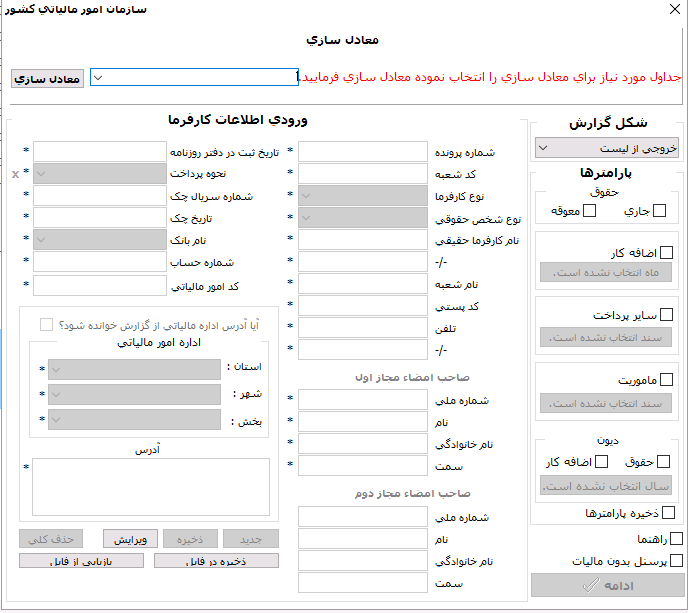Image resolution: width=688 pixels, height=613 pixels.
Task: Open the نحوه پرداخت dropdown
Action: click(x=100, y=174)
